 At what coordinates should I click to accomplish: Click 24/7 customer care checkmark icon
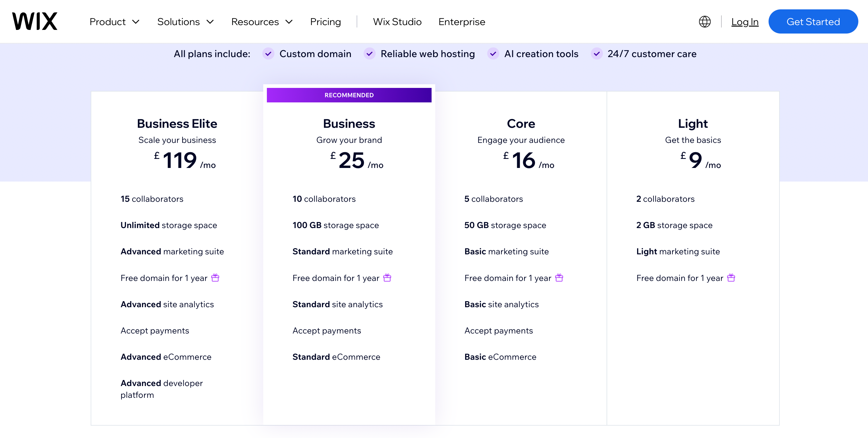[596, 54]
